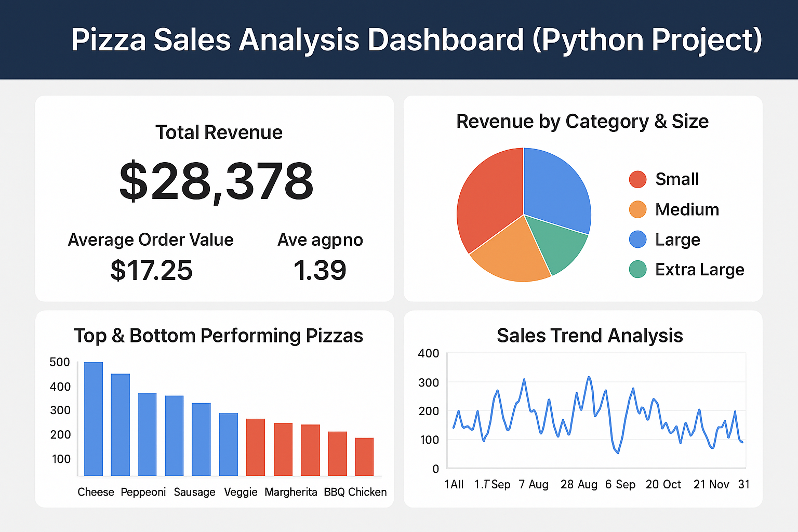Click the Extra Large green legend swatch
The height and width of the screenshot is (532, 798).
637,270
